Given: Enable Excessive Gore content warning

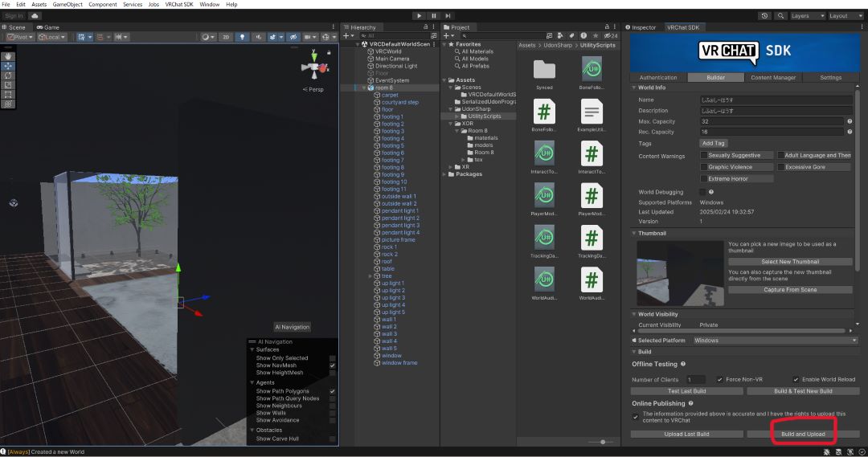Looking at the screenshot, I should click(780, 167).
